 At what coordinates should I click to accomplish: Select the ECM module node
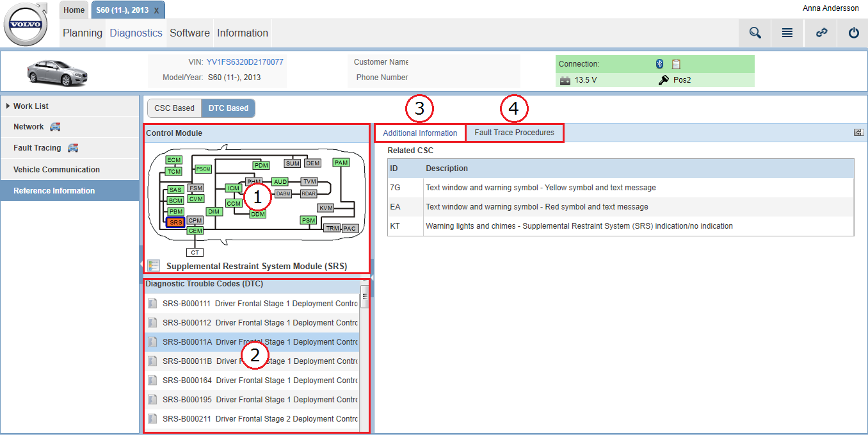(173, 160)
